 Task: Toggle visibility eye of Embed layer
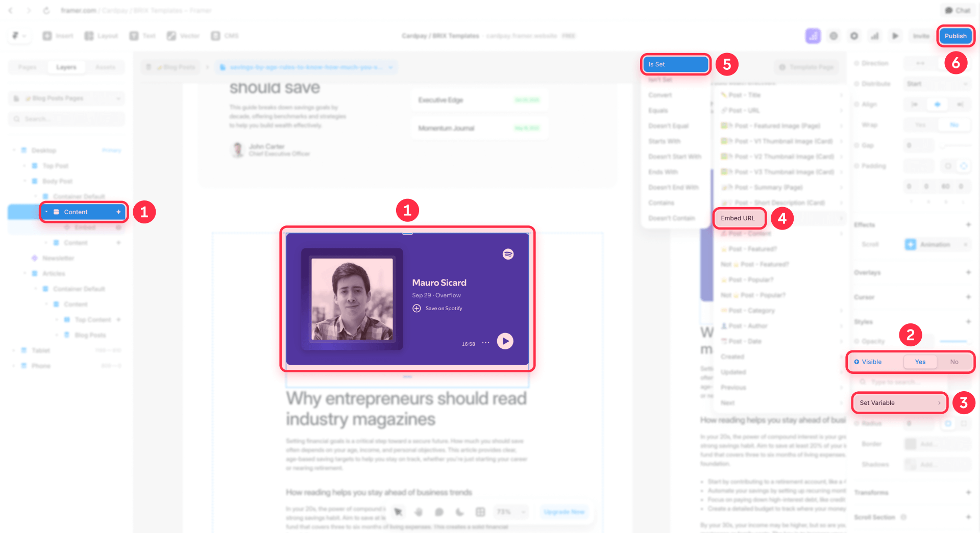coord(118,227)
